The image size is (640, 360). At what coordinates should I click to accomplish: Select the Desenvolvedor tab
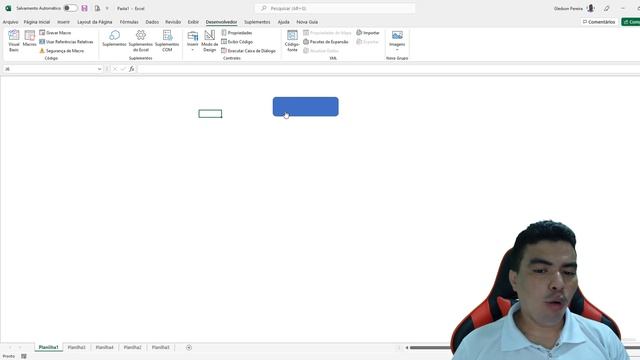click(x=221, y=22)
